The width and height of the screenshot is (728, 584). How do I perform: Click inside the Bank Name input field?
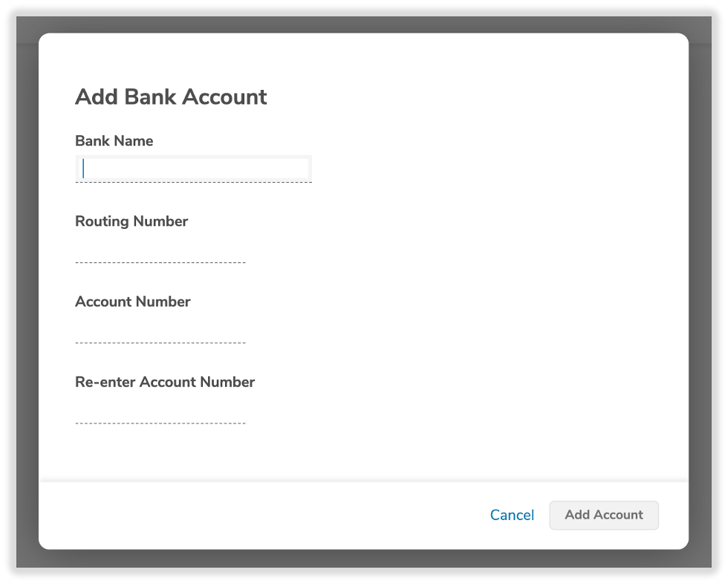coord(193,168)
